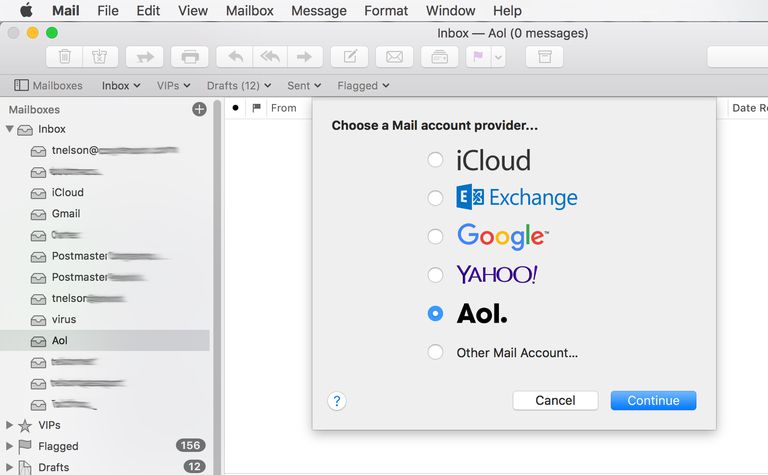
Task: Click the Reply All toolbar icon
Action: pyautogui.click(x=270, y=57)
